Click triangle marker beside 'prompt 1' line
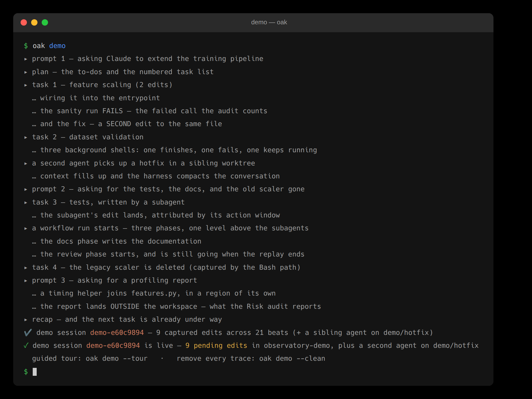This screenshot has height=399, width=532. tap(26, 59)
